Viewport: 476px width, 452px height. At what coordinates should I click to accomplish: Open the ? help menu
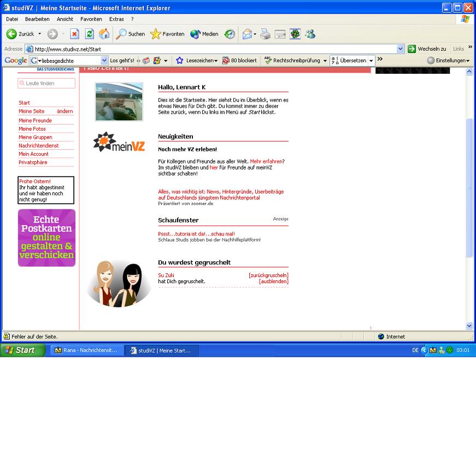point(132,19)
